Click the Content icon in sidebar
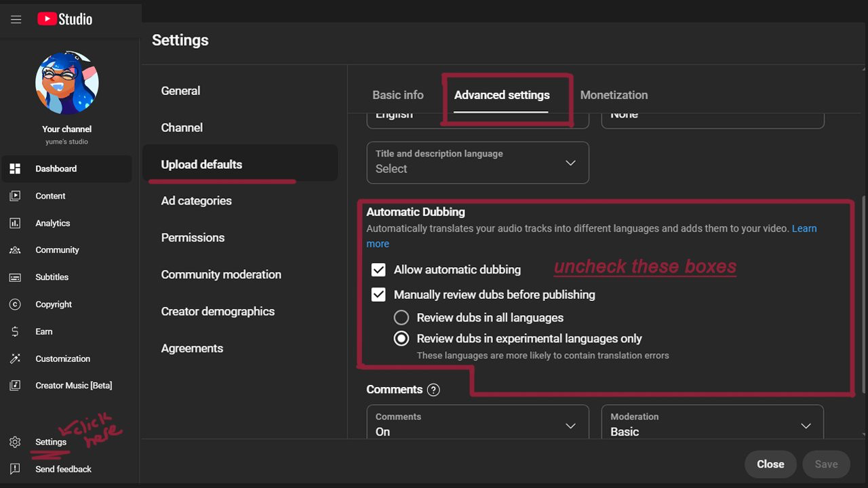The image size is (868, 488). tap(15, 196)
